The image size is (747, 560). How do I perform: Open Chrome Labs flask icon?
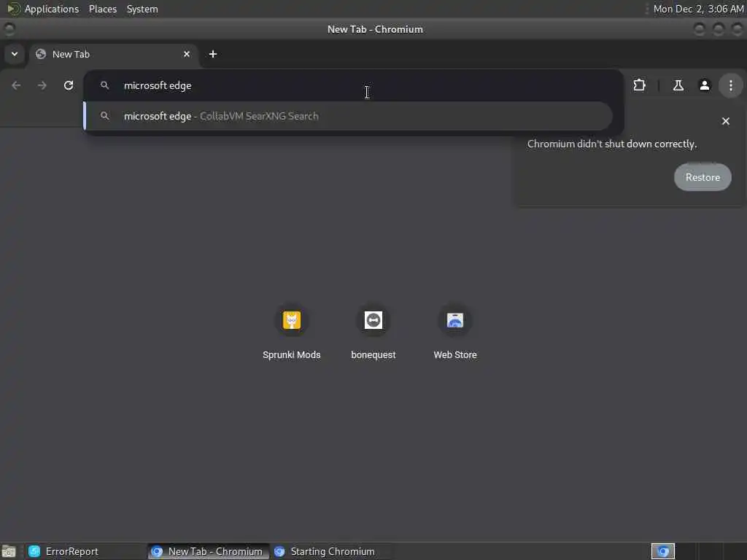[678, 85]
